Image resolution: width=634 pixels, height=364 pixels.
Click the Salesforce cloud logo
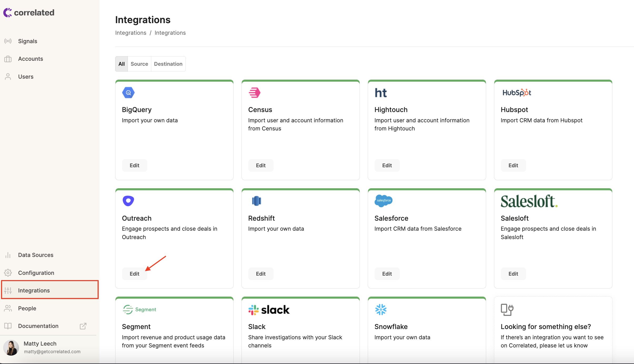click(384, 201)
